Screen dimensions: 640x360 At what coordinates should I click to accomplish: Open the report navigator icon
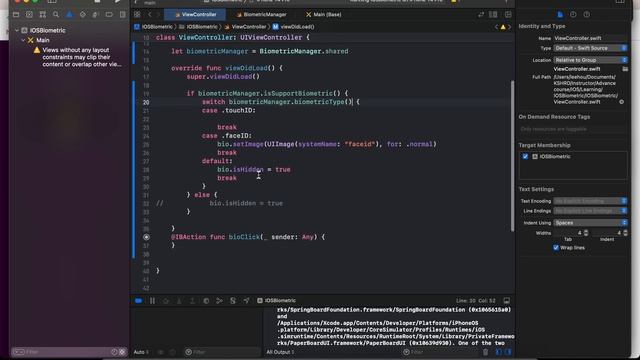122,15
